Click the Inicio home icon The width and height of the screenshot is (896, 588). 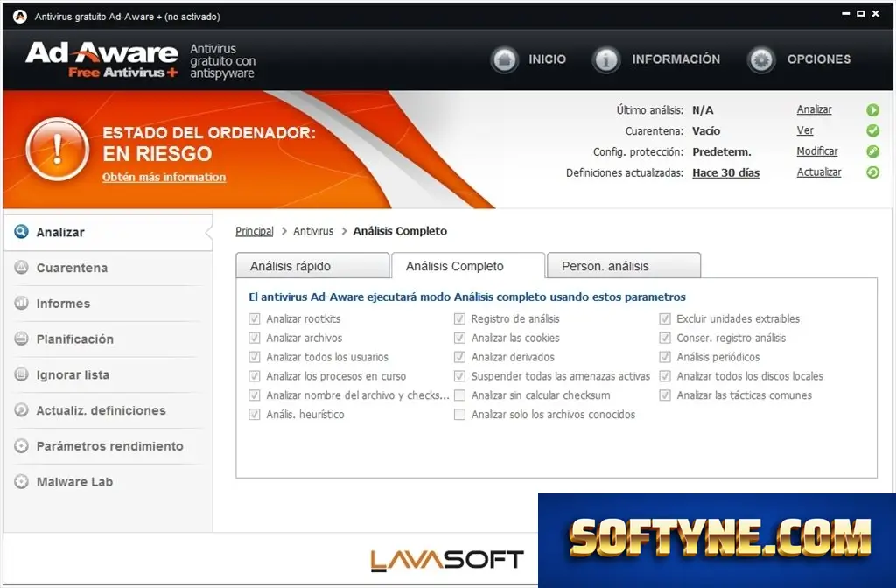click(505, 59)
